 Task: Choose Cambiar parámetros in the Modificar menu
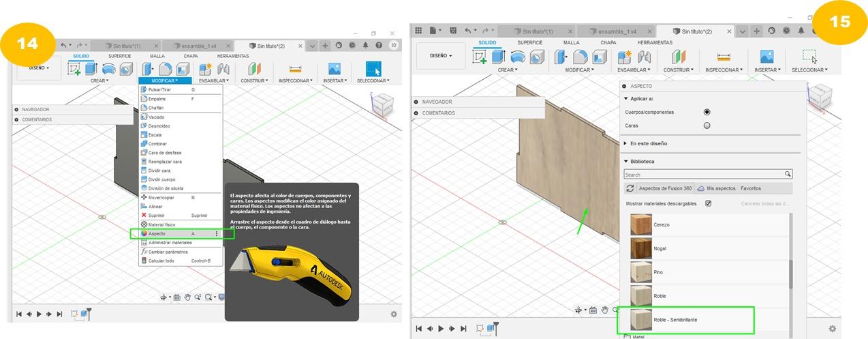click(x=181, y=252)
